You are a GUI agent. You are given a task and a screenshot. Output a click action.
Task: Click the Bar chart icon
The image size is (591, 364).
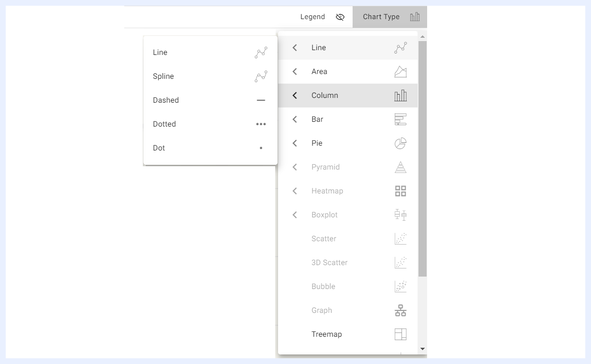click(400, 119)
